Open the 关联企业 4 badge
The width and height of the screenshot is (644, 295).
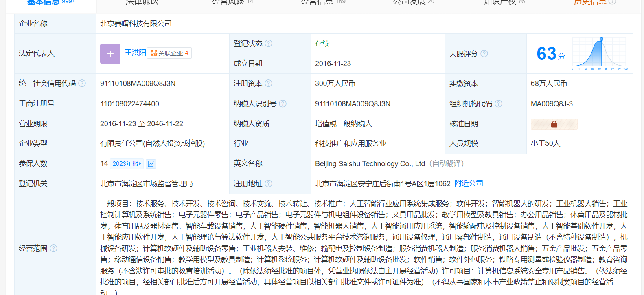click(169, 53)
